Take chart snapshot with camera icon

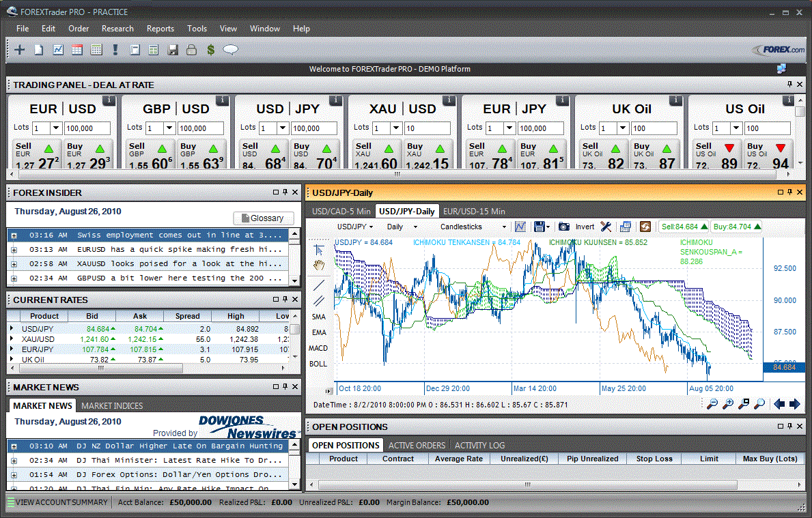pos(564,227)
